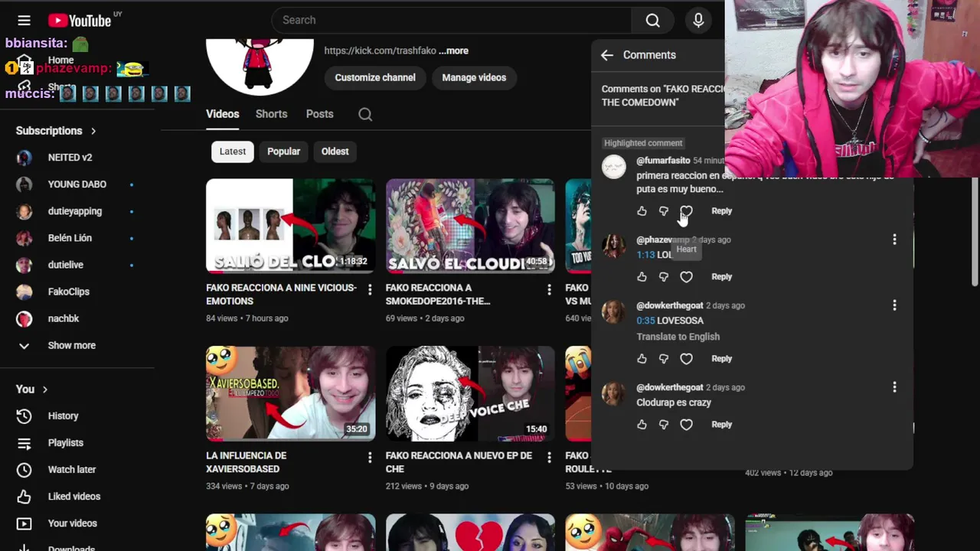Reply to the Cloudurap es crazy comment
The height and width of the screenshot is (551, 980).
coord(721,425)
